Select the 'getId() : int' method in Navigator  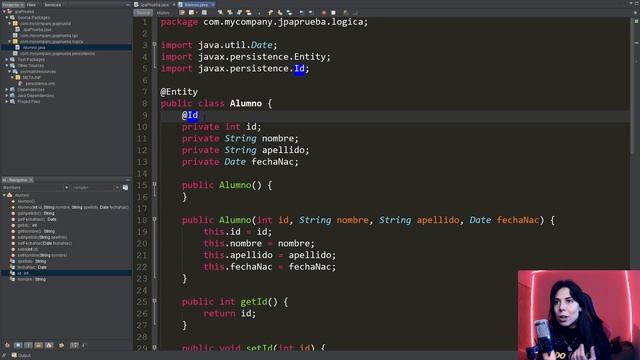[27, 225]
